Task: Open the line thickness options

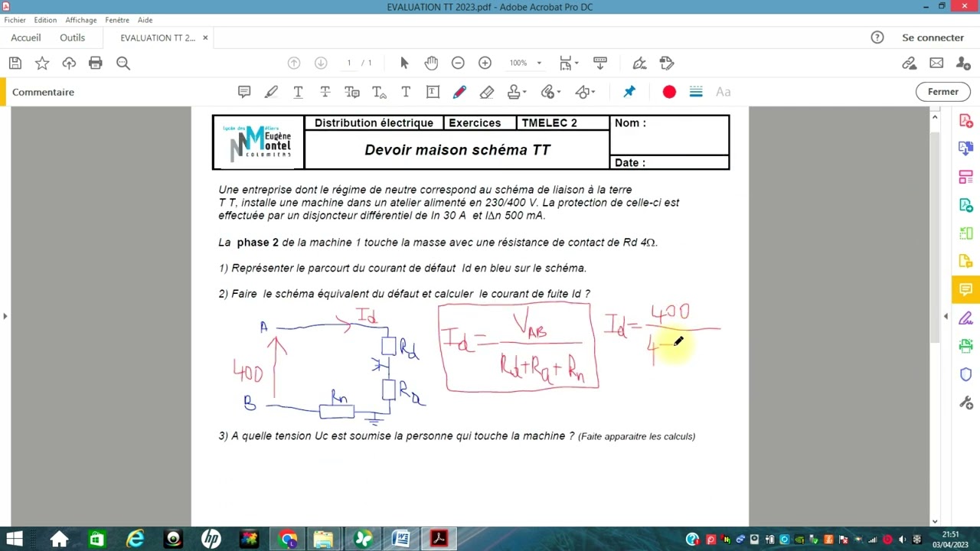Action: [696, 92]
